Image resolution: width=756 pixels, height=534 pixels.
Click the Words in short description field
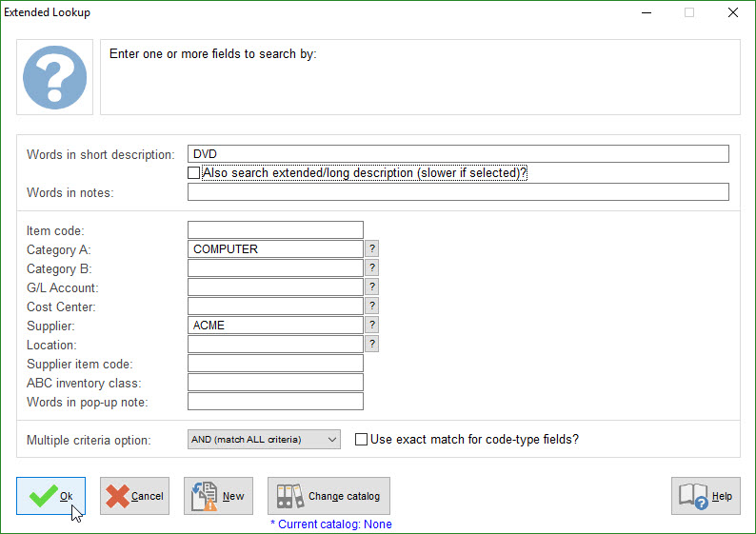pyautogui.click(x=458, y=154)
